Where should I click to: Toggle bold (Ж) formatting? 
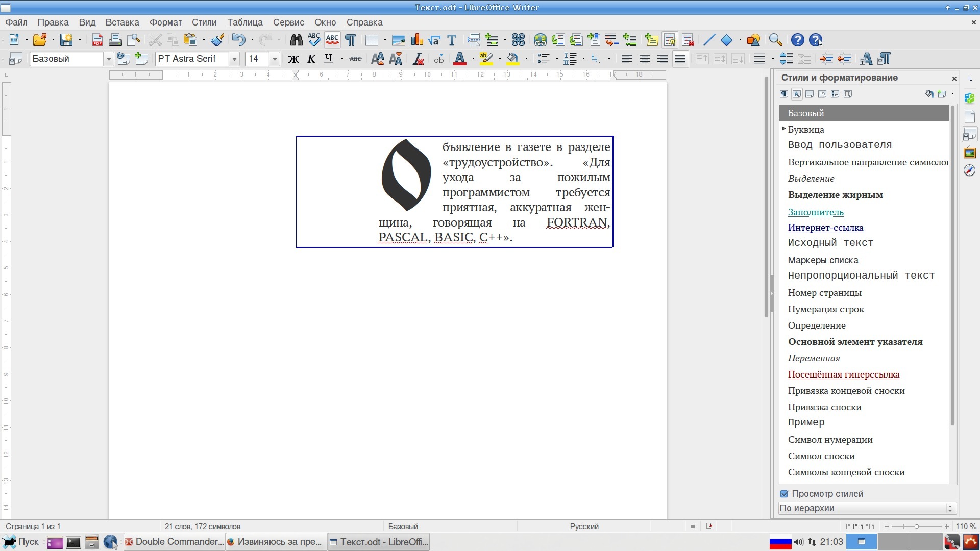tap(293, 59)
